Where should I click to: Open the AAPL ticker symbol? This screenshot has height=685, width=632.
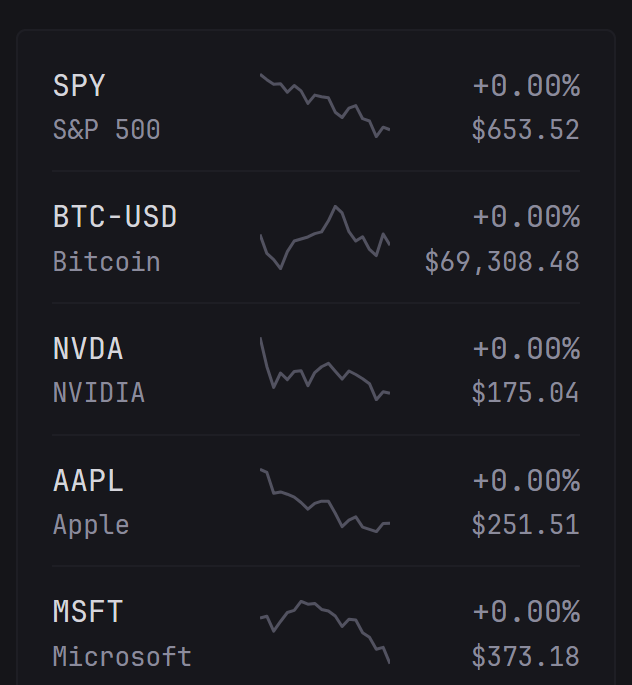[88, 481]
